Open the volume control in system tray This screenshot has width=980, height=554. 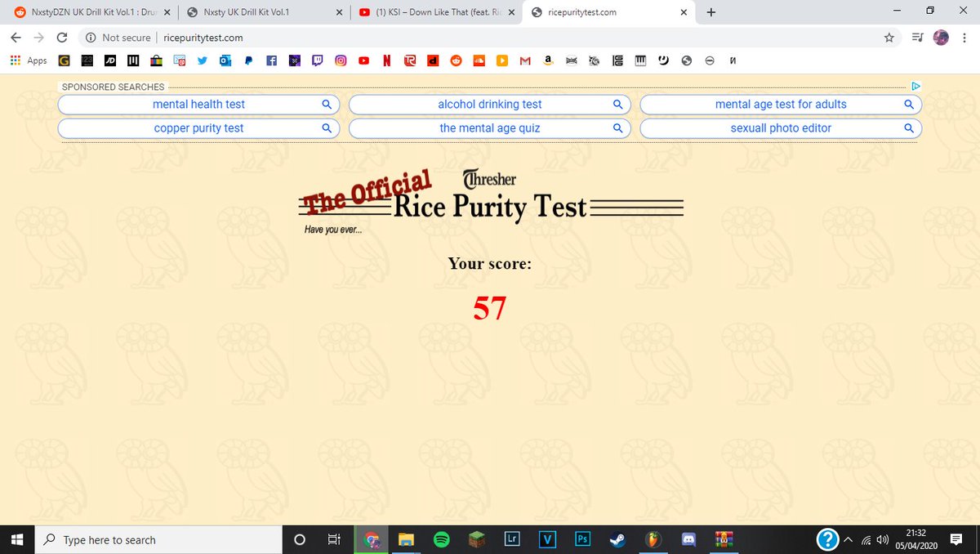(882, 539)
